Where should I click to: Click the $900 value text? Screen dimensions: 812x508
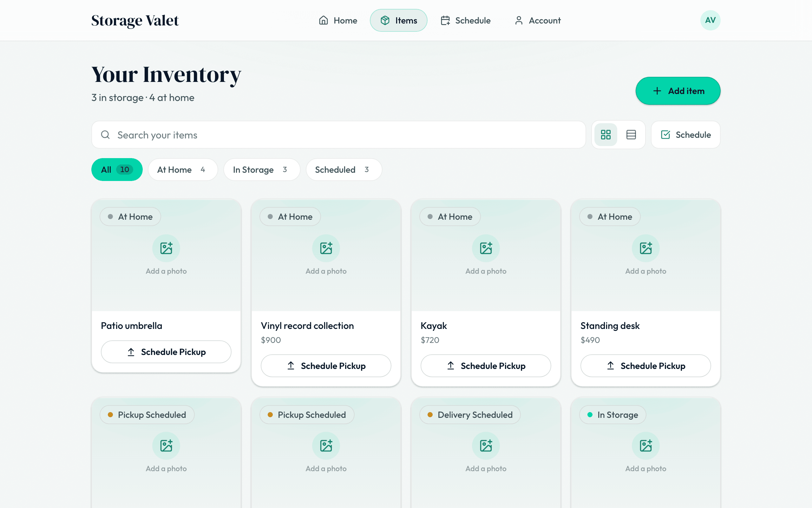pyautogui.click(x=271, y=340)
